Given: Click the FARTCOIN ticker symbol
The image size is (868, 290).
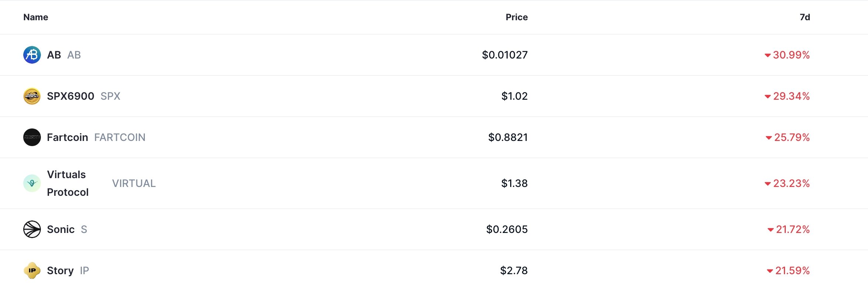Looking at the screenshot, I should coord(120,137).
